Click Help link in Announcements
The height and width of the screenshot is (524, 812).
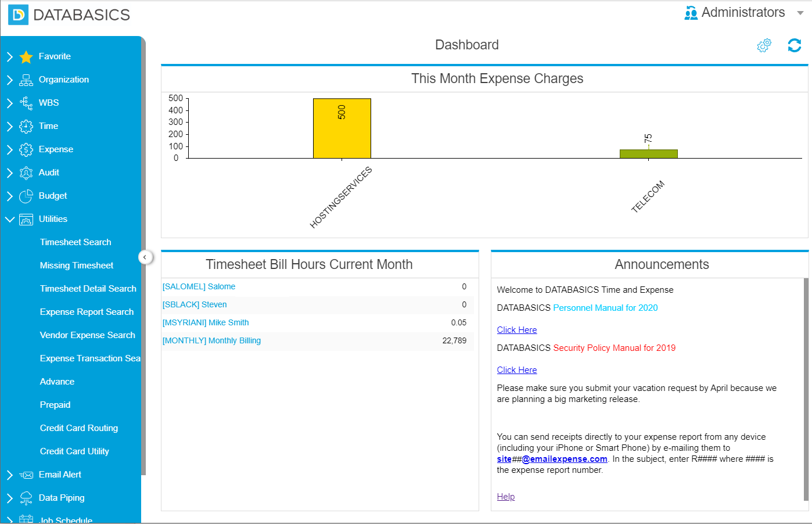coord(505,496)
